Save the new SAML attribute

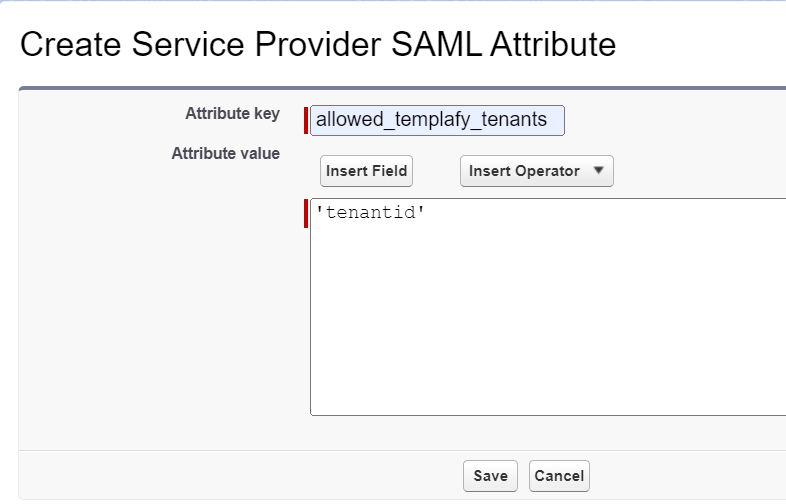(x=490, y=475)
